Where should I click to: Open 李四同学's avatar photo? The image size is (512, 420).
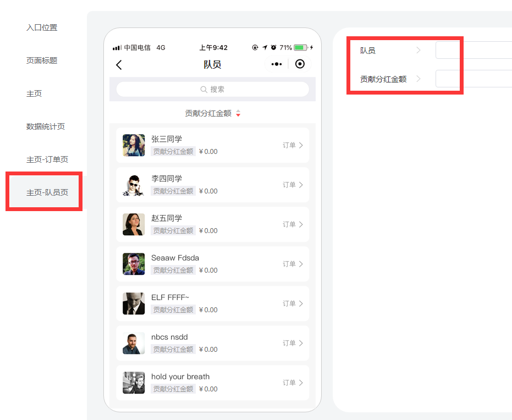tap(134, 185)
